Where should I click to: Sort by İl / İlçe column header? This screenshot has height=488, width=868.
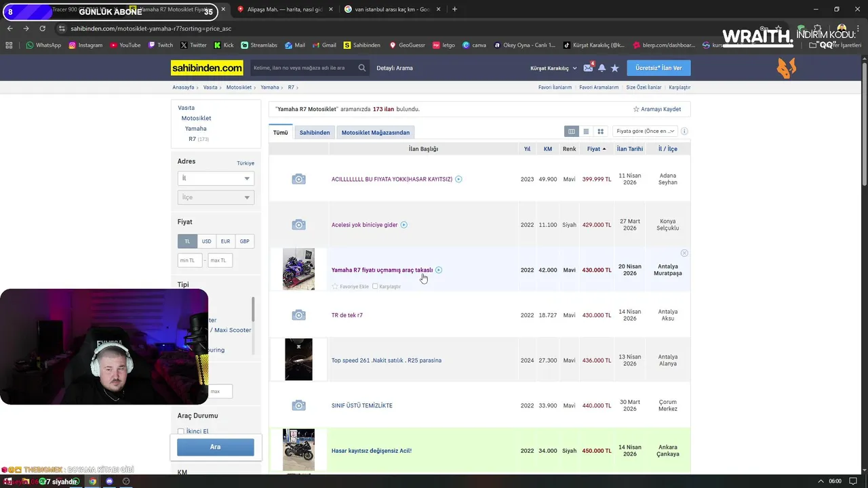(668, 149)
